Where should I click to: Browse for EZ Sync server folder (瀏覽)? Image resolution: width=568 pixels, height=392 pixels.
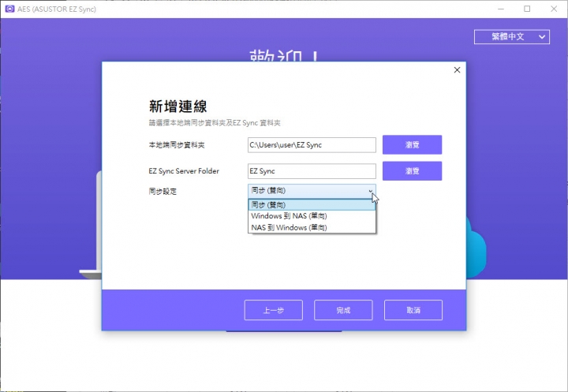[x=413, y=171]
